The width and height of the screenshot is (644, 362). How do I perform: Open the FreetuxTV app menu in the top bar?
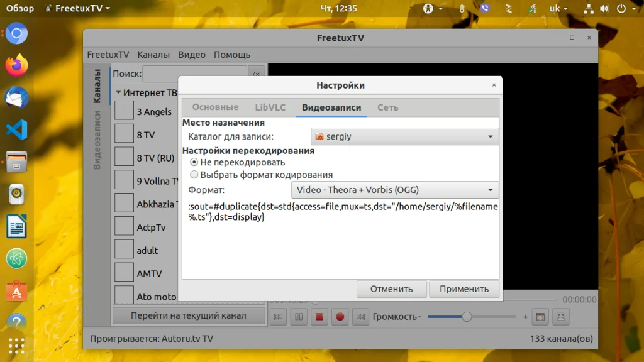point(77,8)
